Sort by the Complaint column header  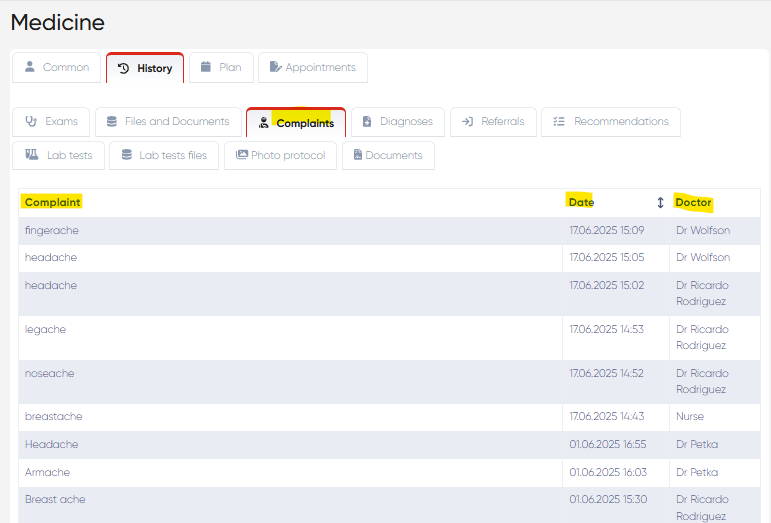52,203
